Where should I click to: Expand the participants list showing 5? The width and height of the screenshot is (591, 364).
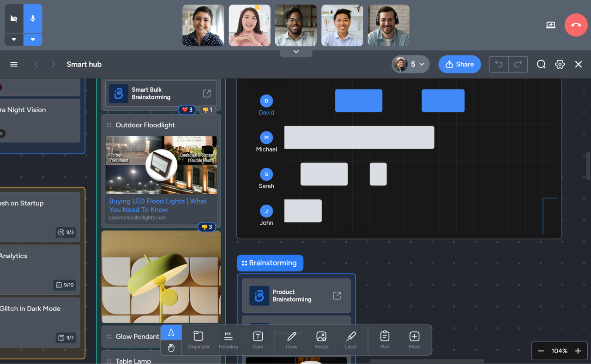coord(410,64)
